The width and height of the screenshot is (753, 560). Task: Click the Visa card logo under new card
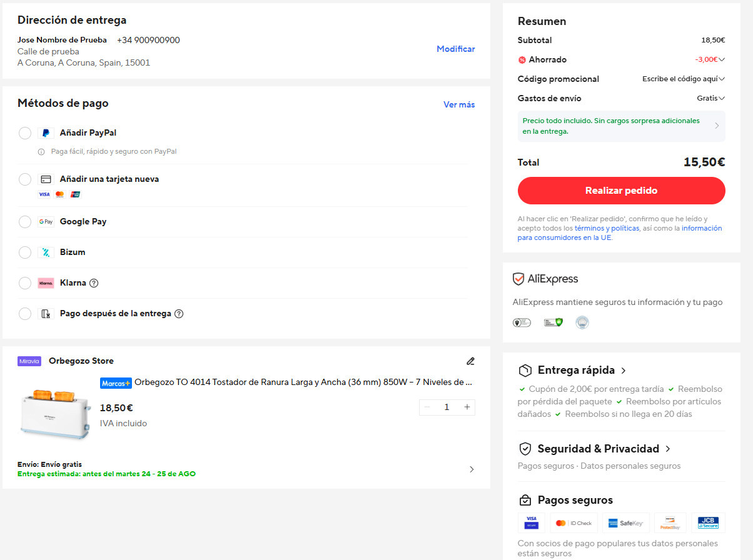coord(44,194)
